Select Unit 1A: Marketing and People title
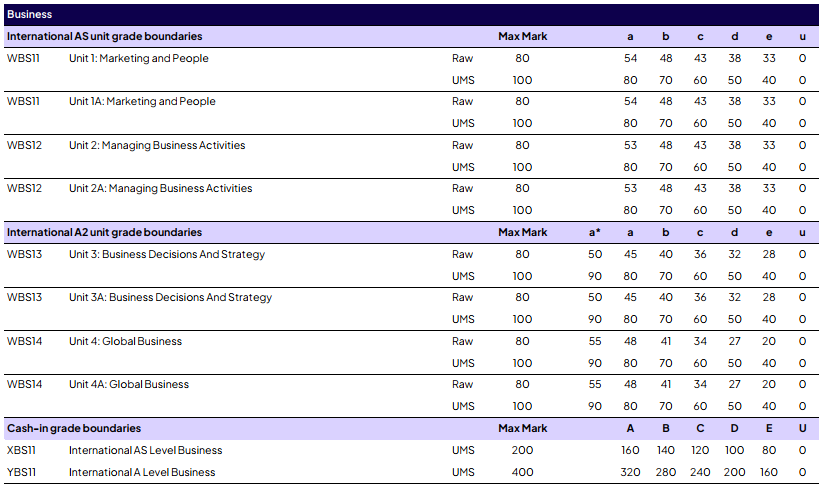This screenshot has height=492, width=822. pos(142,101)
